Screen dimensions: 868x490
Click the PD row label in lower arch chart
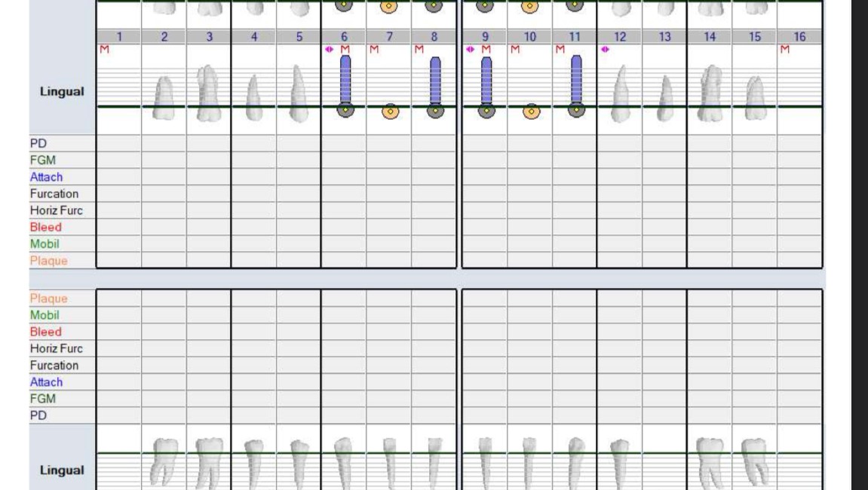pyautogui.click(x=38, y=415)
